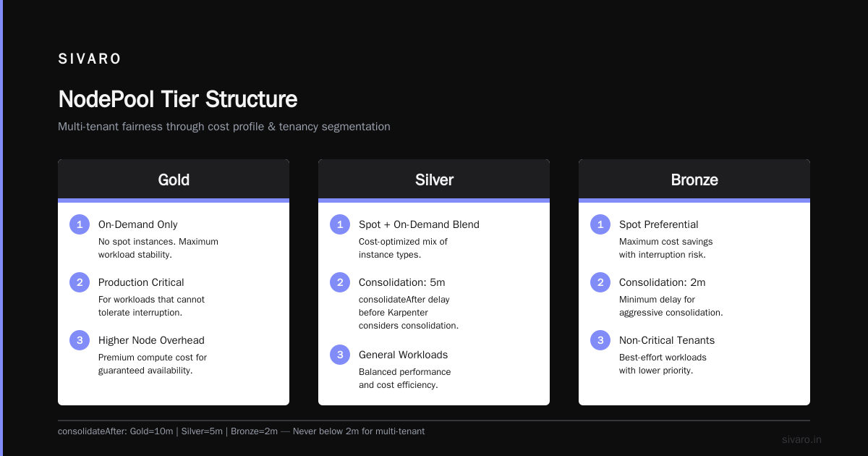Click the consolidateAfter footer note
This screenshot has width=868, height=456.
[x=241, y=431]
